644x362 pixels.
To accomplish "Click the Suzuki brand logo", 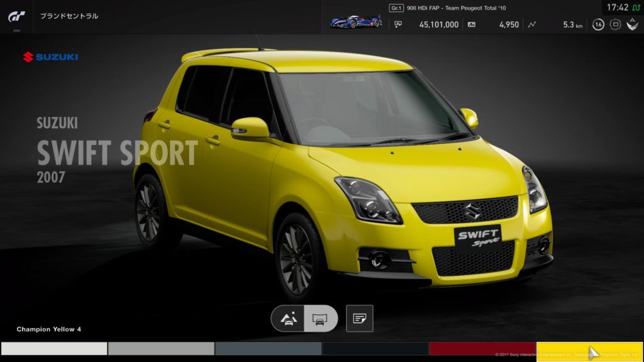I will coord(50,57).
